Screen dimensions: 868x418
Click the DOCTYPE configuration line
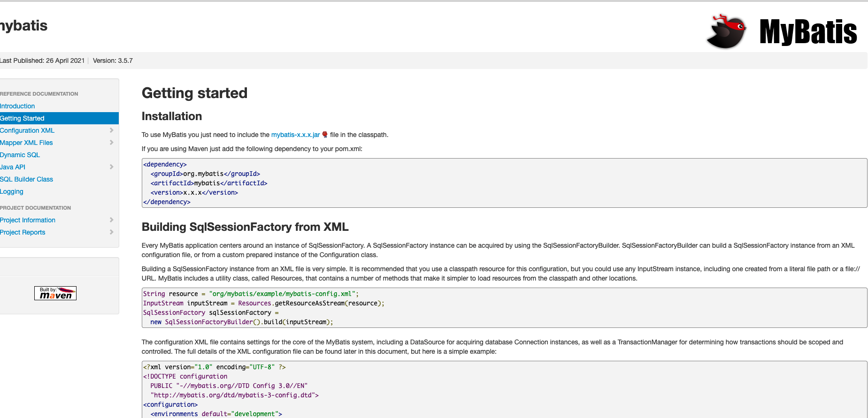185,376
